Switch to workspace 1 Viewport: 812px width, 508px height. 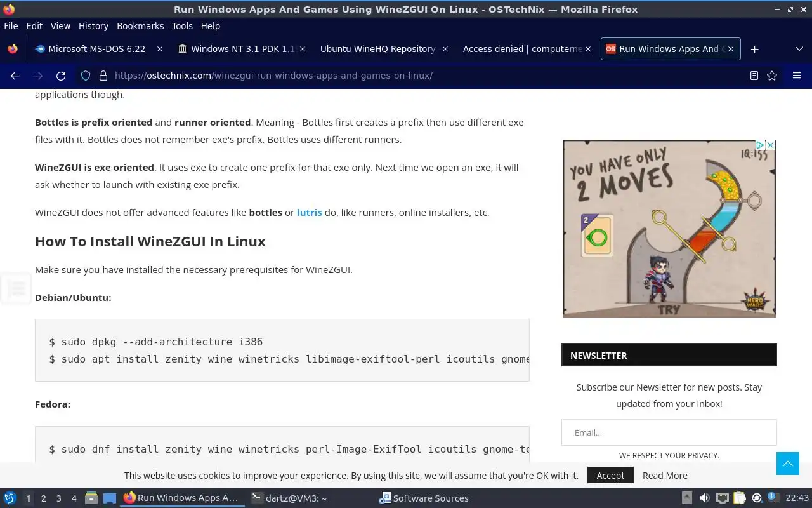pos(28,498)
